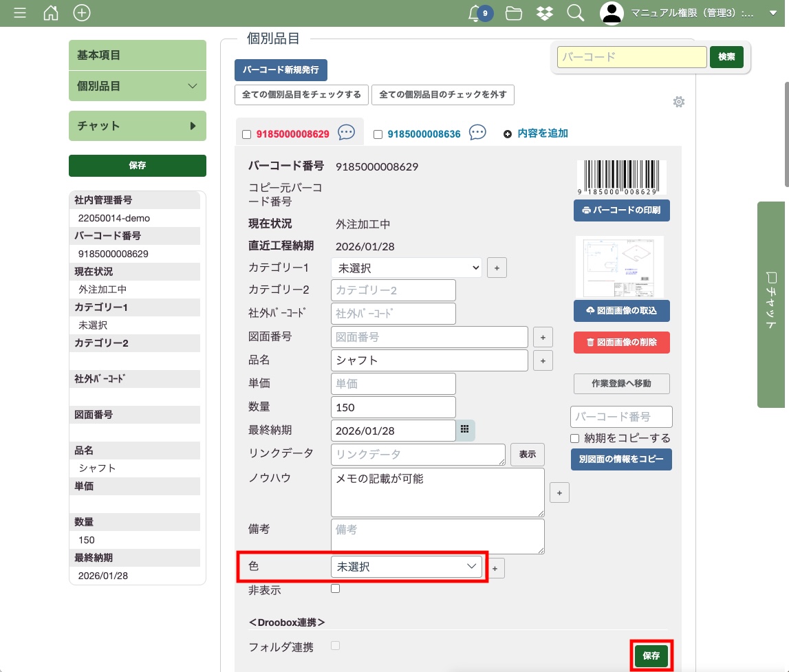Open the calendar picker beside 最終納期
The height and width of the screenshot is (672, 789).
coord(465,429)
